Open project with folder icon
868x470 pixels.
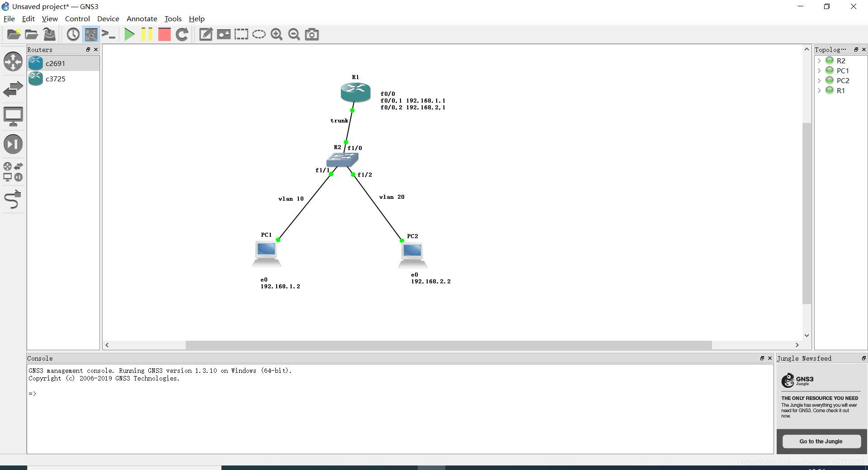(x=31, y=34)
